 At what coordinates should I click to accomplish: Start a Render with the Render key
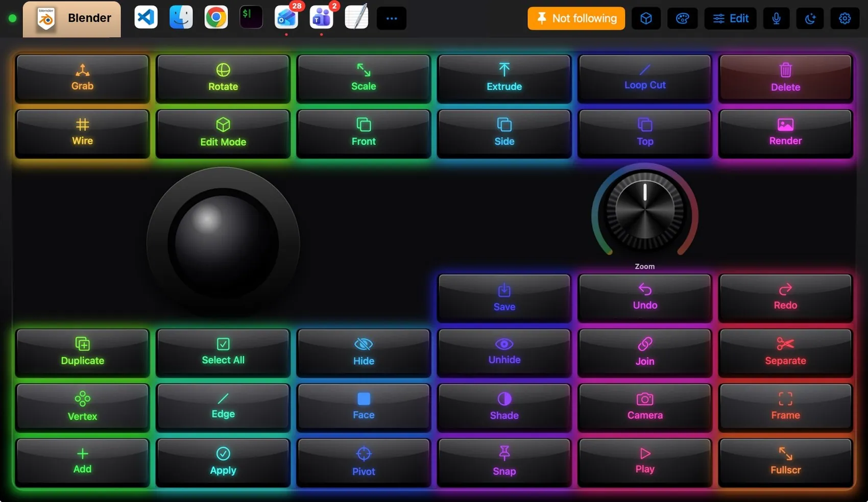click(x=785, y=133)
